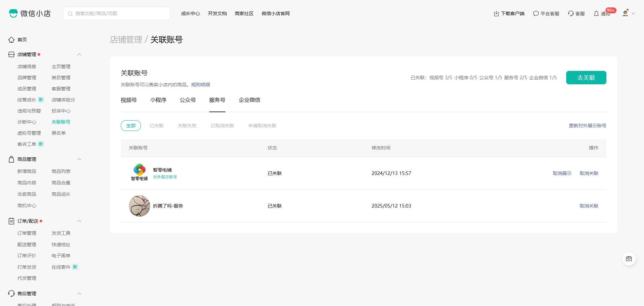Switch to the 视频号 tab
This screenshot has width=644, height=306.
pyautogui.click(x=129, y=100)
